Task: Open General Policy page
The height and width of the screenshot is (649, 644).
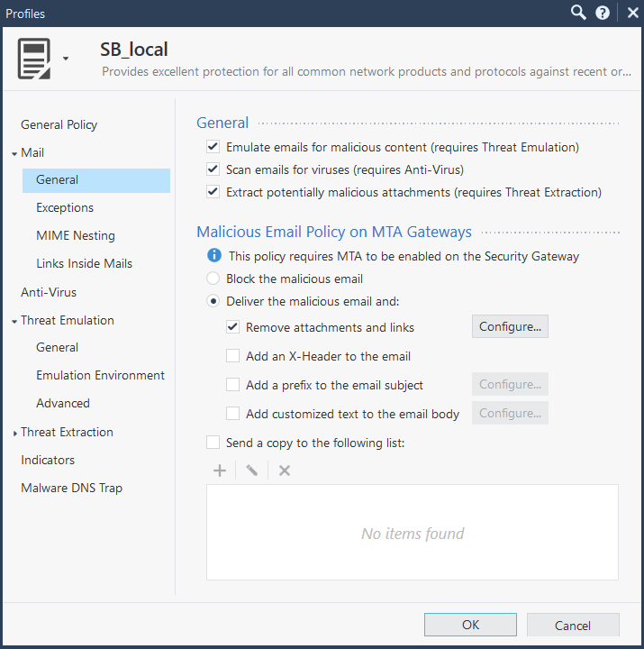Action: 59,124
